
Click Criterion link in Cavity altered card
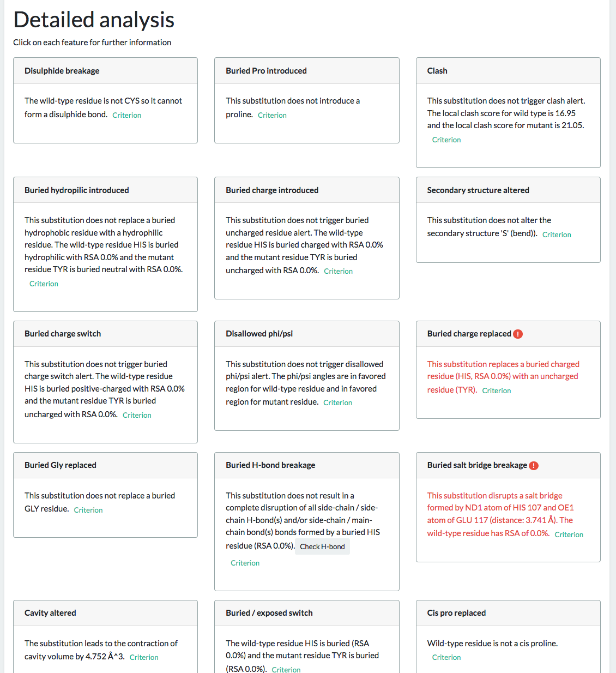(x=144, y=657)
